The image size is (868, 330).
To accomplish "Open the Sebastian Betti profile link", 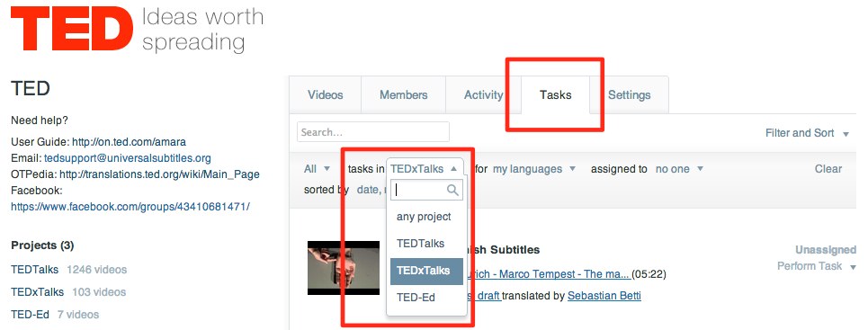I will point(604,296).
